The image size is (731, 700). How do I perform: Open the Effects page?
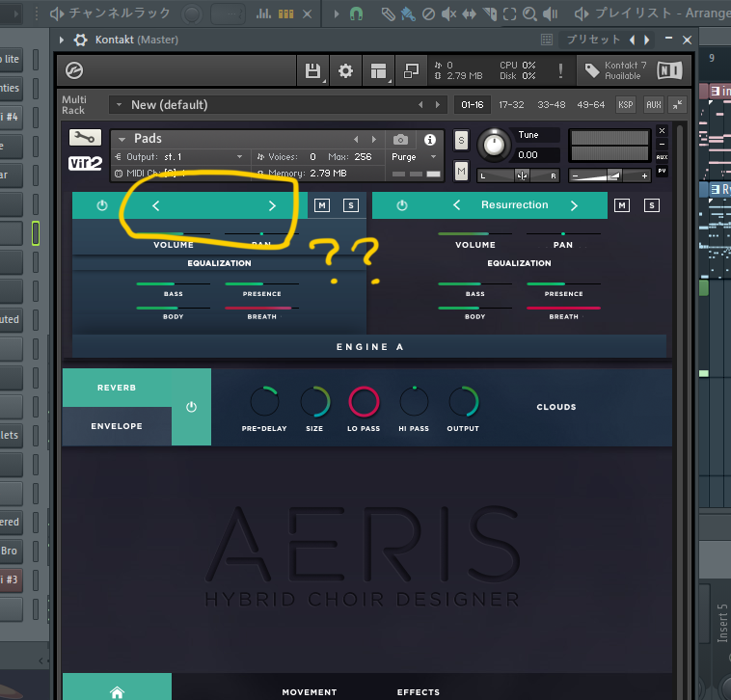pyautogui.click(x=419, y=692)
